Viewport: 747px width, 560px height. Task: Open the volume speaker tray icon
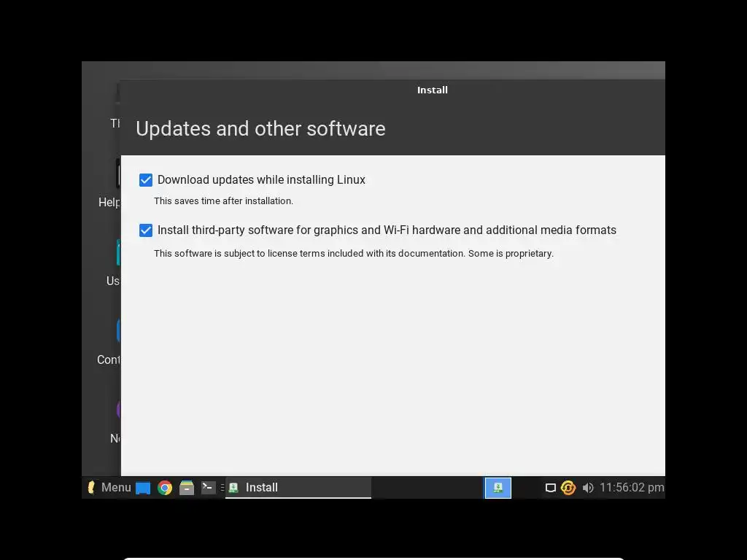588,488
